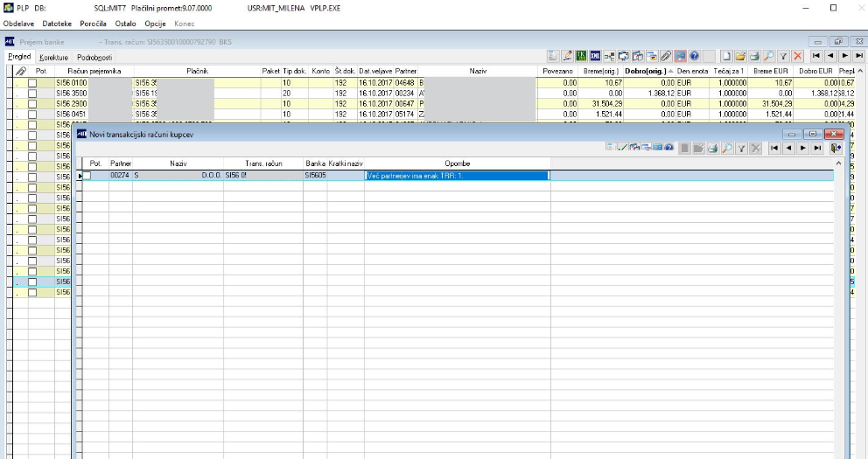Click the blue XML icon in Prejem banke toolbar
Image resolution: width=868 pixels, height=459 pixels.
[595, 56]
